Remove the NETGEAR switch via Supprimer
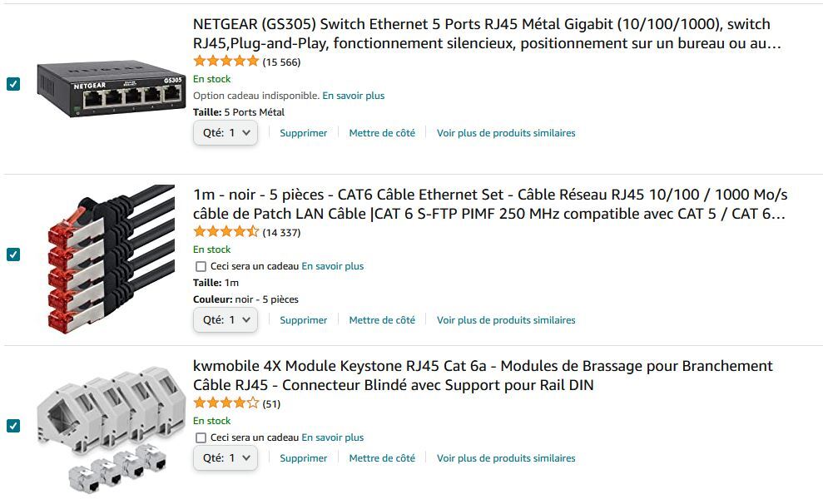This screenshot has height=504, width=823. 303,133
